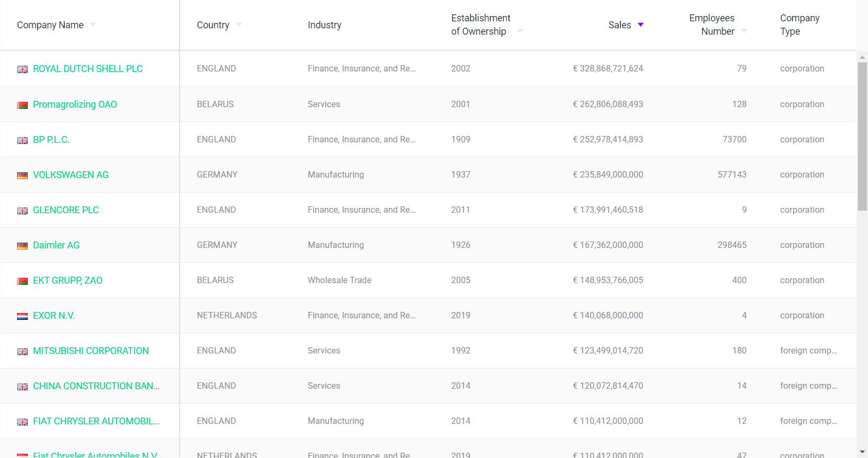
Task: Toggle the purple Sales sort arrow
Action: click(x=641, y=25)
